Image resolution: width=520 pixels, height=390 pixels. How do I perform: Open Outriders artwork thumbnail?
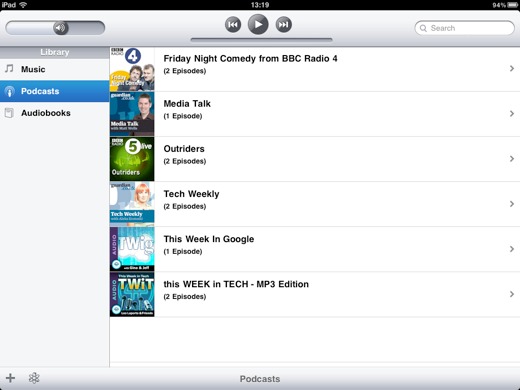[132, 159]
